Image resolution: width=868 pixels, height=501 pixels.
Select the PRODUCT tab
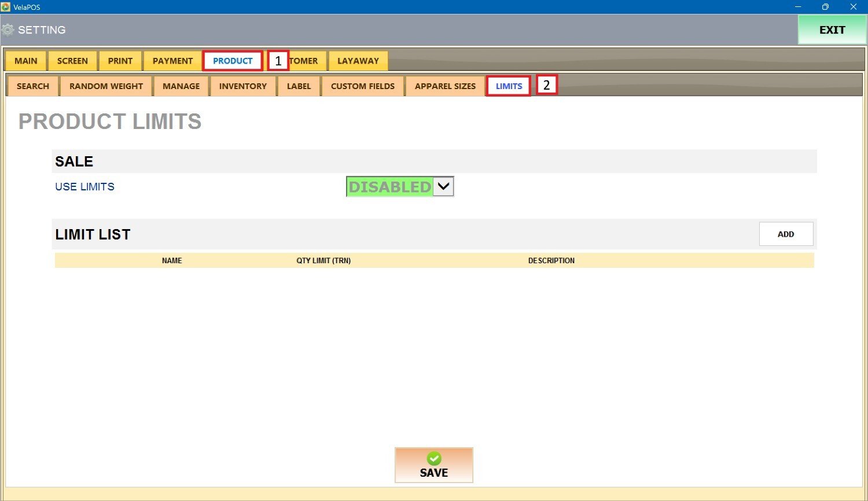[x=233, y=61]
